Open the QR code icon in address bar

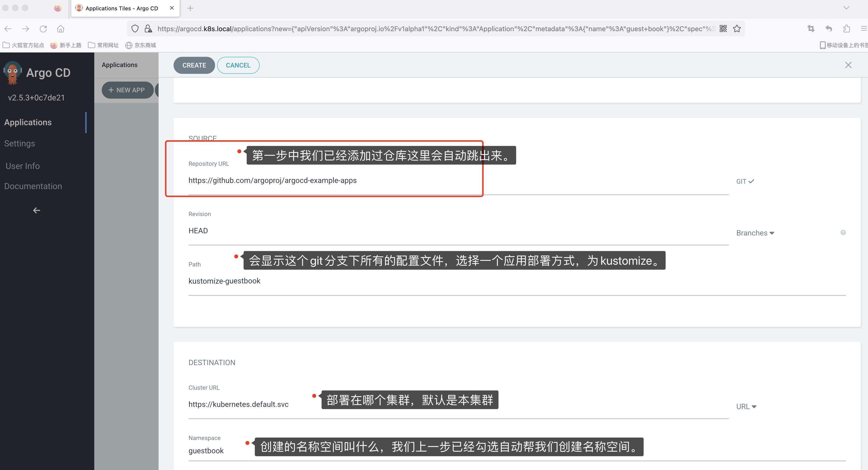723,29
